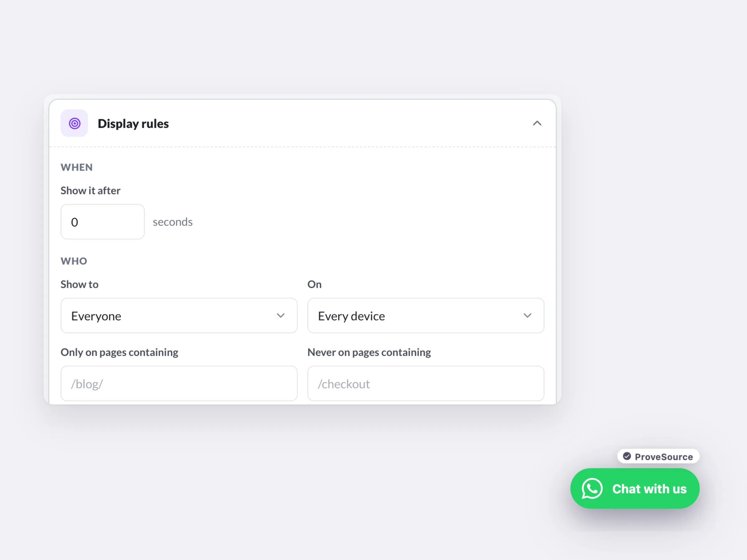
Task: Click the Never on pages containing /checkout field
Action: click(426, 384)
